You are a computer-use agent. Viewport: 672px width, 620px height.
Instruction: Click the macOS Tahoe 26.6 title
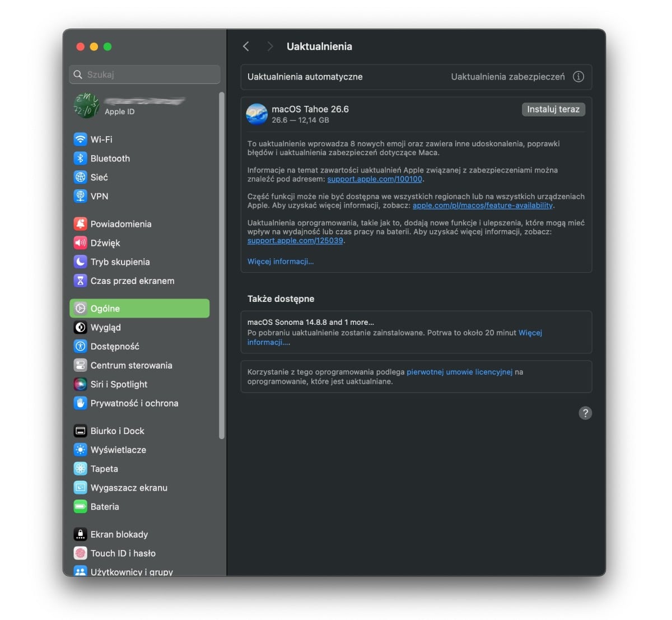point(310,109)
